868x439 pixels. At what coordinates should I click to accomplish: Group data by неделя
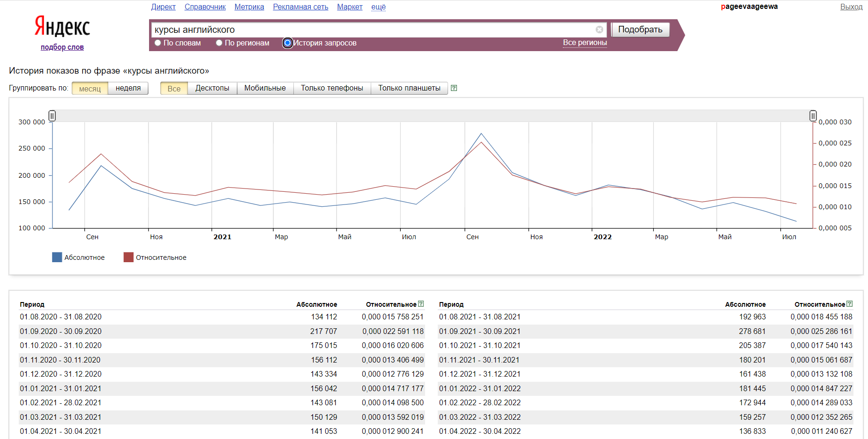(x=128, y=88)
